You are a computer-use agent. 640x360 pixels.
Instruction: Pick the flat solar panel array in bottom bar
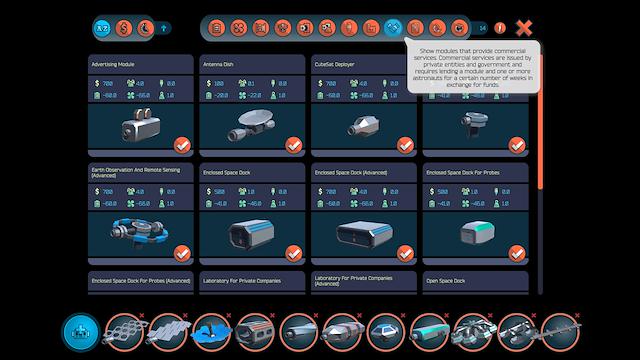tap(168, 332)
